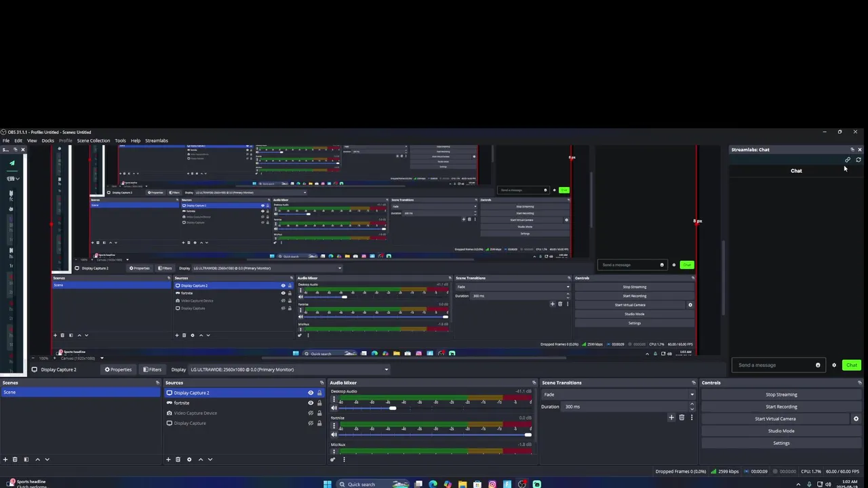Increase the transition duration with the up arrow

click(692, 404)
